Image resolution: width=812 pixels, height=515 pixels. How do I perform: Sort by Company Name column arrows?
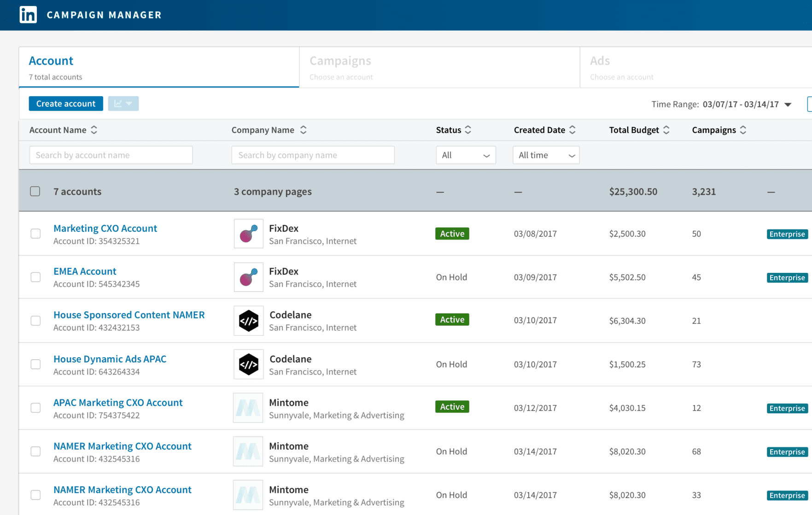[303, 130]
